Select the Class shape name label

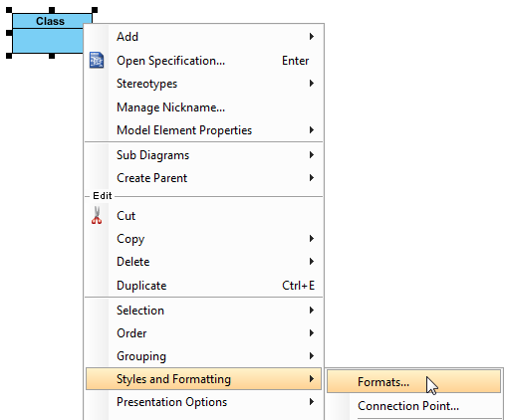point(50,21)
